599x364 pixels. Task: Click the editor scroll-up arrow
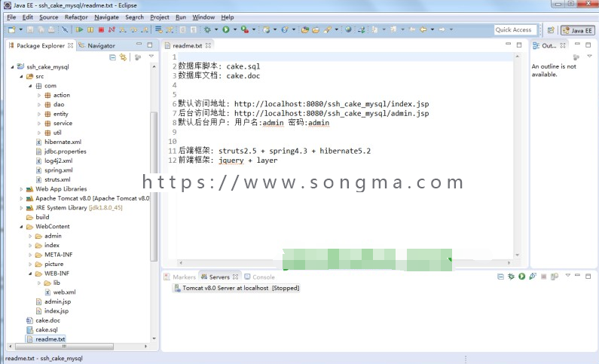[517, 57]
